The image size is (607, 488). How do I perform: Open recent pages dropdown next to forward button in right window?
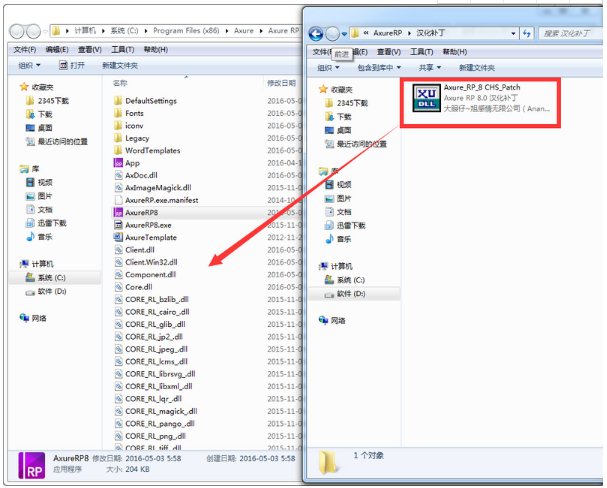click(344, 34)
